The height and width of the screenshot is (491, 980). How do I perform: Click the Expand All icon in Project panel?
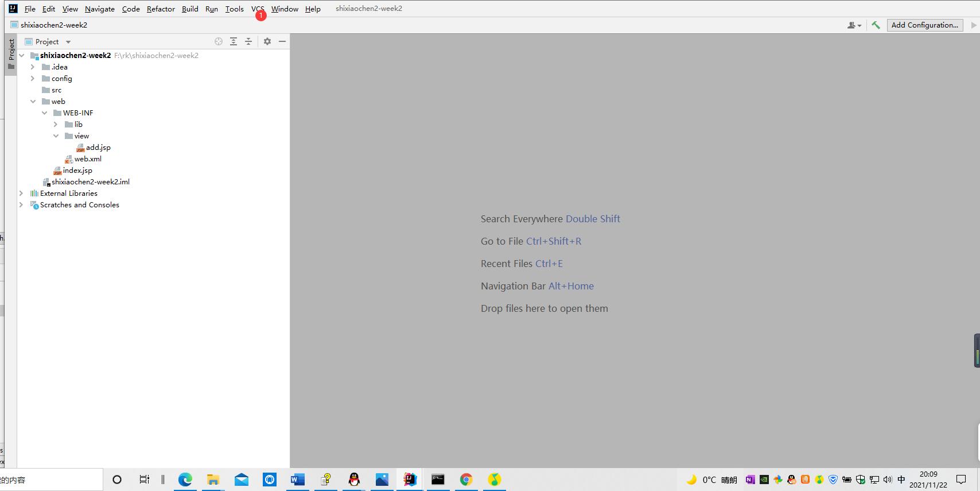[x=234, y=41]
